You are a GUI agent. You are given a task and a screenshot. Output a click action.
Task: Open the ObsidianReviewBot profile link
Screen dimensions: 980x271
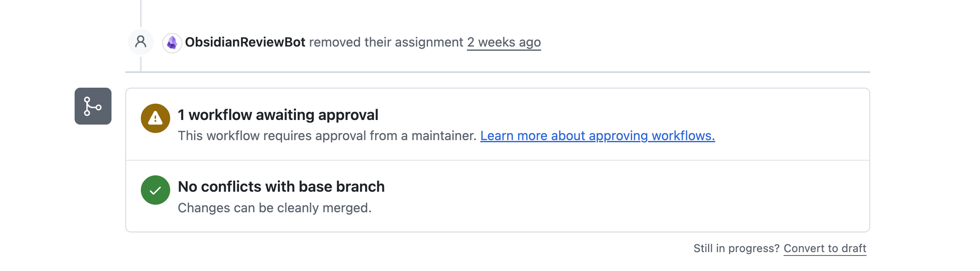[245, 42]
